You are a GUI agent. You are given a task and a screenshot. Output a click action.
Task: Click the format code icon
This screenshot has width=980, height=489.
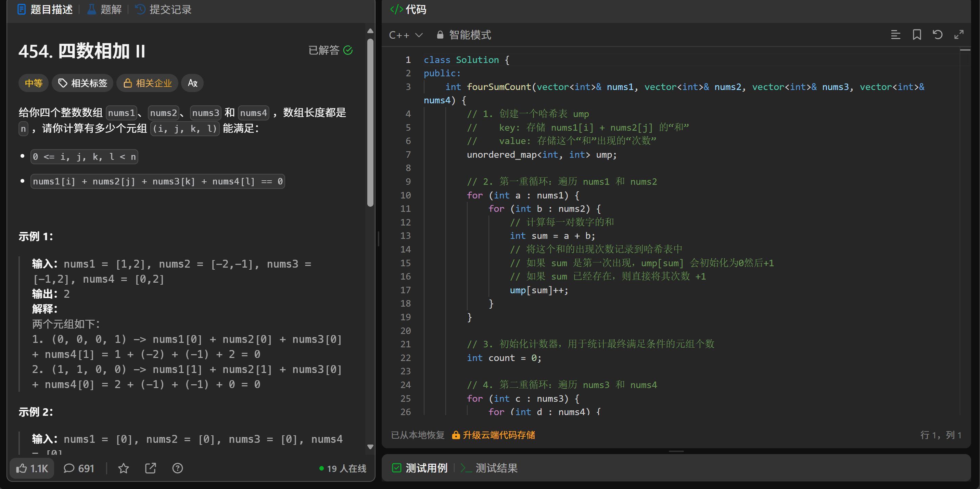pyautogui.click(x=895, y=35)
